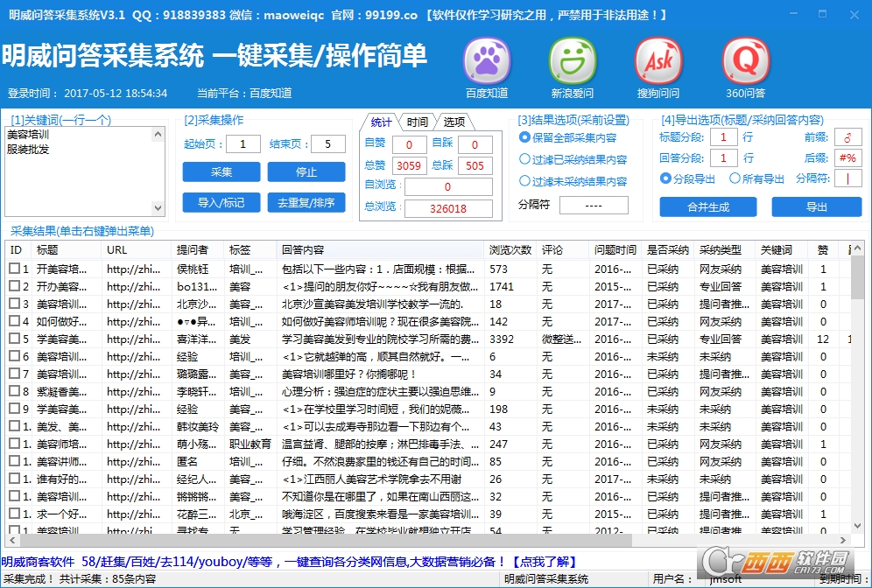Click the asker cell 侯桃钰
This screenshot has width=872, height=588.
193,269
